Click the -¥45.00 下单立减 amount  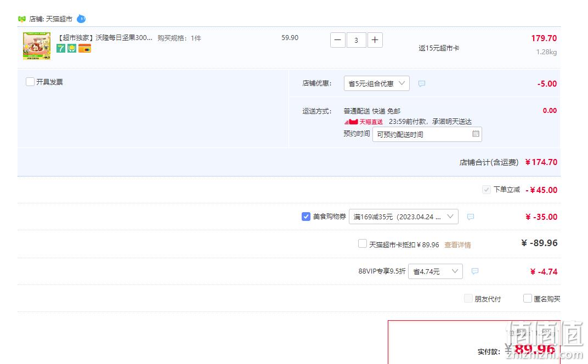541,190
